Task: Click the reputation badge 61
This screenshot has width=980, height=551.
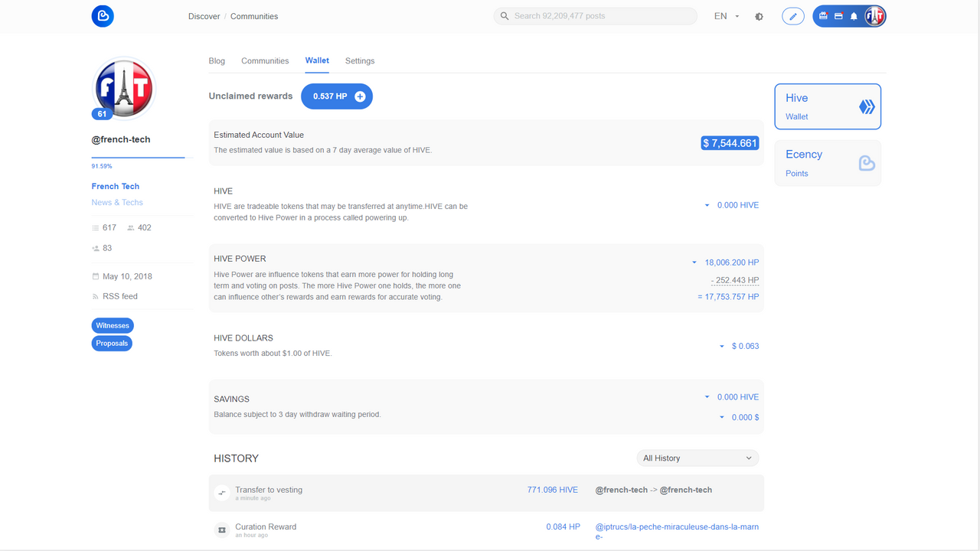Action: (103, 114)
